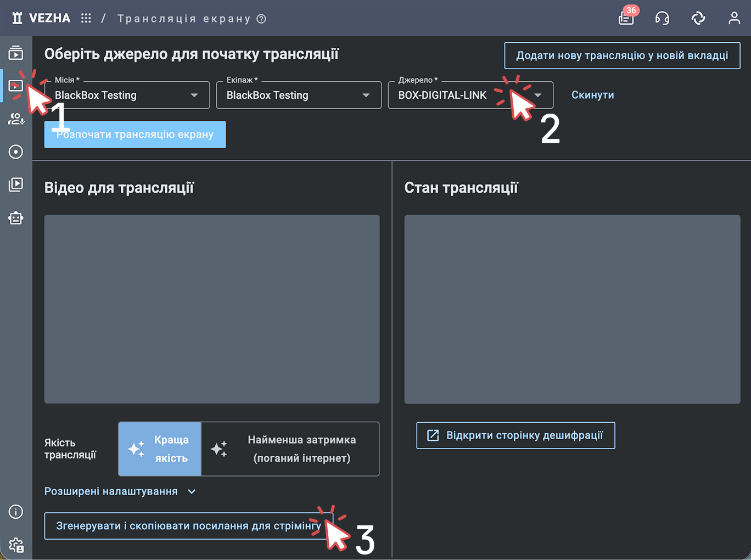The image size is (751, 560).
Task: Open notifications with badge 36
Action: point(626,18)
